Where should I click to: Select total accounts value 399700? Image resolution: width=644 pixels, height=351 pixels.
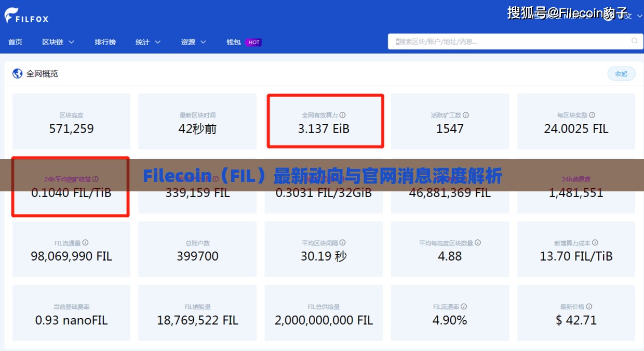pyautogui.click(x=197, y=256)
